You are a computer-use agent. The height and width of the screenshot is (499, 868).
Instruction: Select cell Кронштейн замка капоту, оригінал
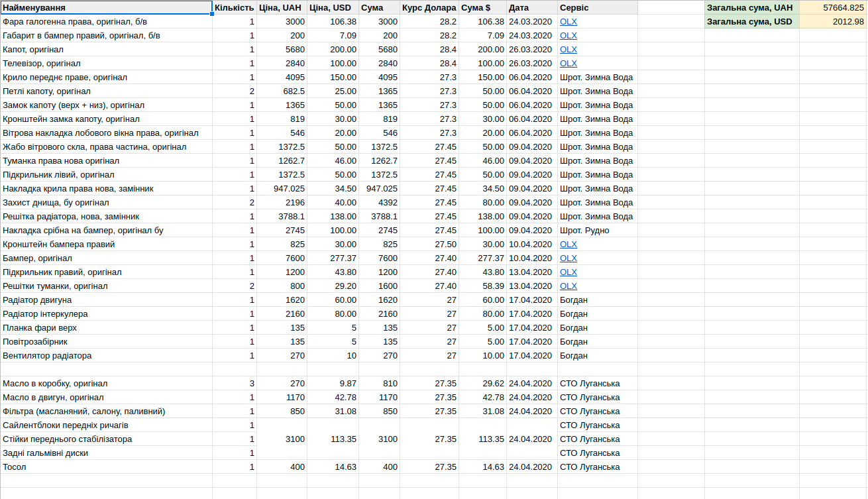tap(106, 119)
